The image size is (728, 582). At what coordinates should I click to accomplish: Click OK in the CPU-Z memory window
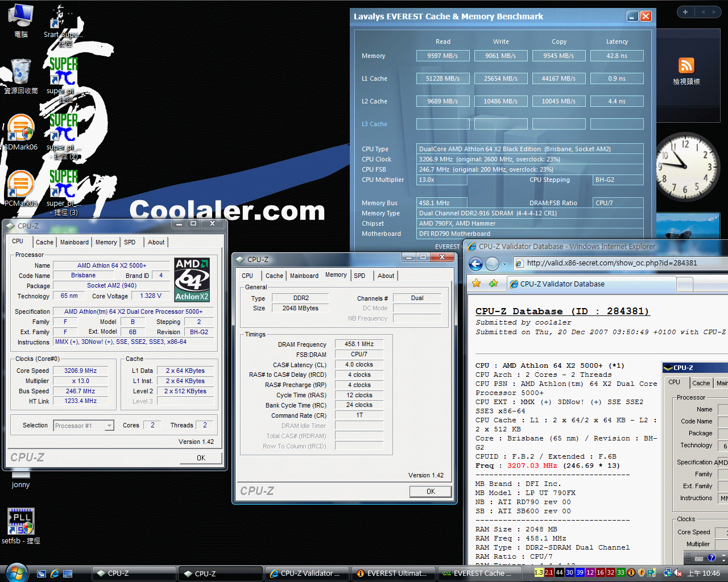pos(431,492)
